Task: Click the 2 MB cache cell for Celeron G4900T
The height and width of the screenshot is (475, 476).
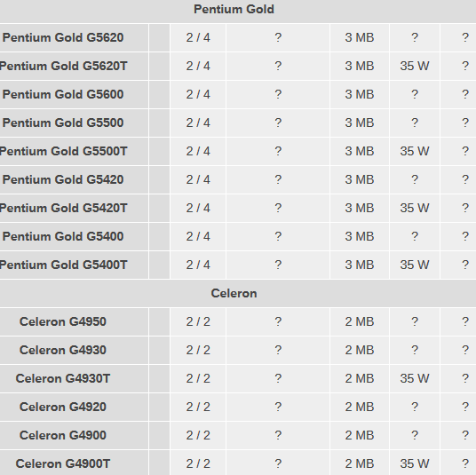Action: 360,463
